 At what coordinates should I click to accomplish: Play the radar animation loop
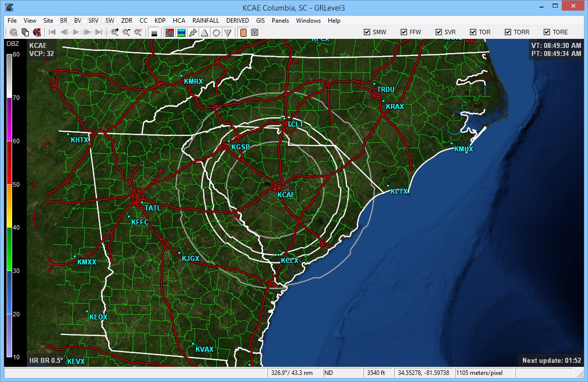point(76,32)
